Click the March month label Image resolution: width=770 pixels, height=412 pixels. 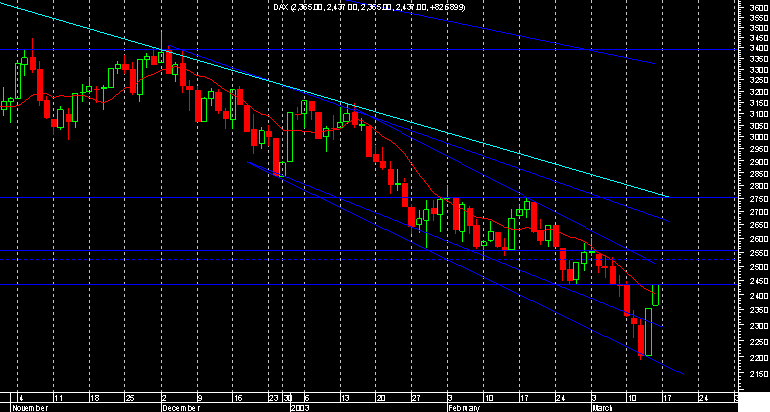coord(604,408)
